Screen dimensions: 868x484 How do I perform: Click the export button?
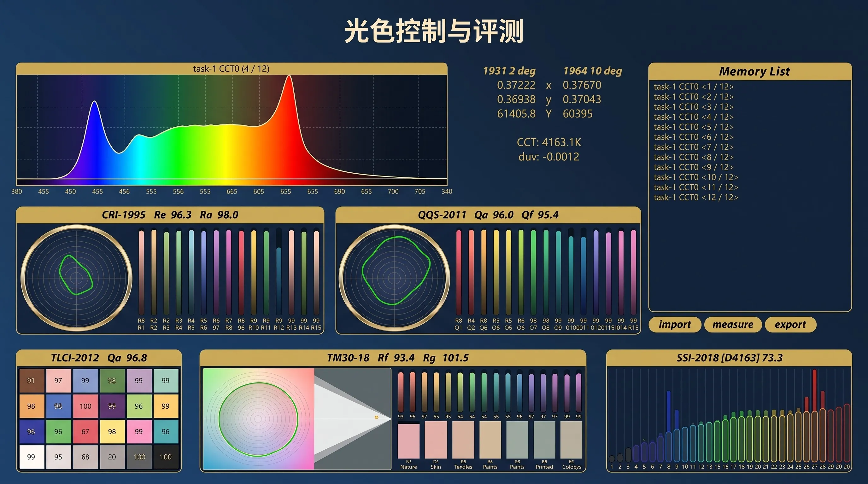coord(790,325)
